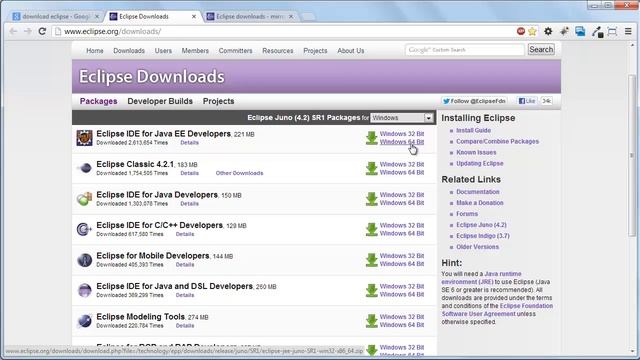Open the Older Versions link

point(477,247)
